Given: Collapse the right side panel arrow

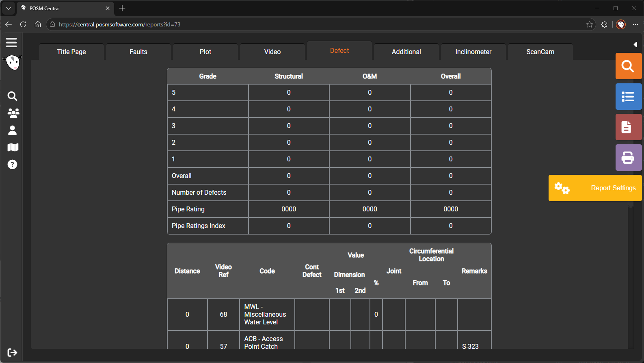Looking at the screenshot, I should (x=635, y=44).
